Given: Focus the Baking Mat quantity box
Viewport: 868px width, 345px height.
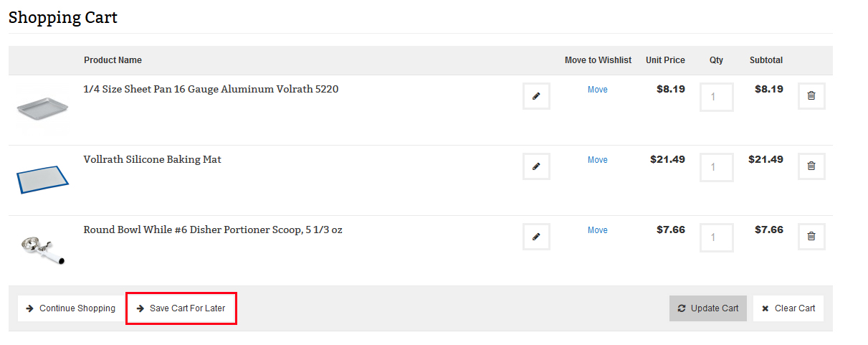Looking at the screenshot, I should (716, 167).
